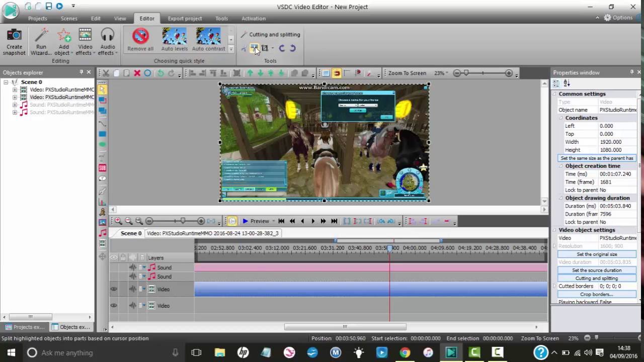Screen dimensions: 644x362
Task: Click Crop borders button in Properties
Action: [597, 294]
